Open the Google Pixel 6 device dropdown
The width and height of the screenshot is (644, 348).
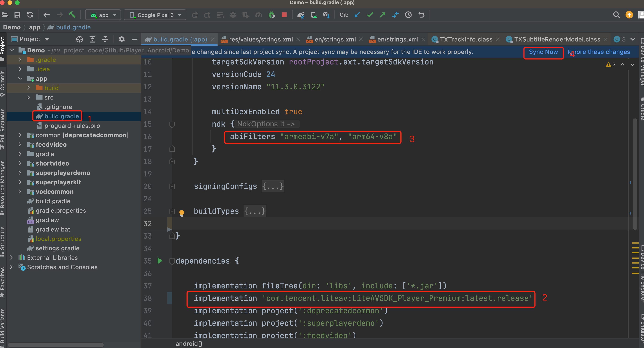(155, 15)
